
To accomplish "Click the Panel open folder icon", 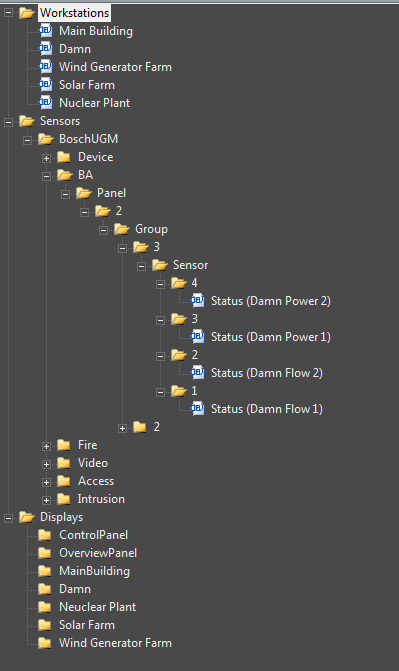I will [x=83, y=193].
